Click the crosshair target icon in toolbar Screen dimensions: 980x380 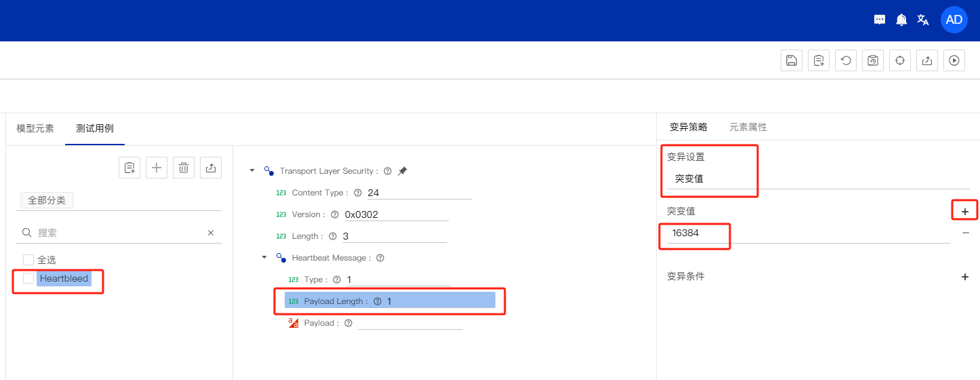(900, 60)
